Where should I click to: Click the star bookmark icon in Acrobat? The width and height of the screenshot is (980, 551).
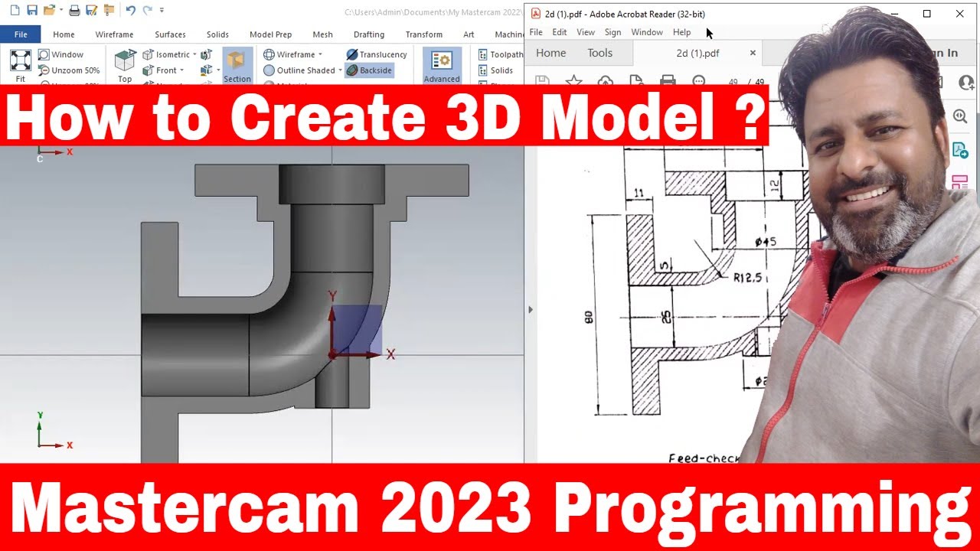[573, 81]
